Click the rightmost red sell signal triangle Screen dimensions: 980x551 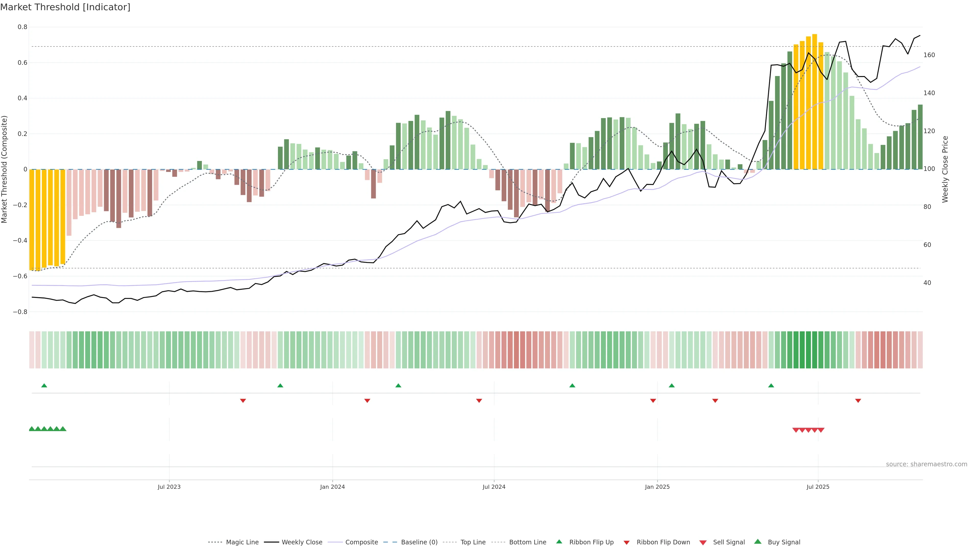click(x=821, y=430)
